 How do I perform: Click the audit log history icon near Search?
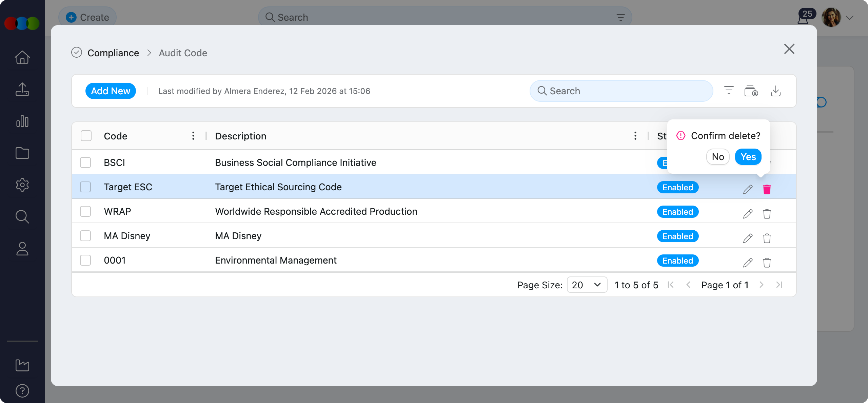point(751,91)
